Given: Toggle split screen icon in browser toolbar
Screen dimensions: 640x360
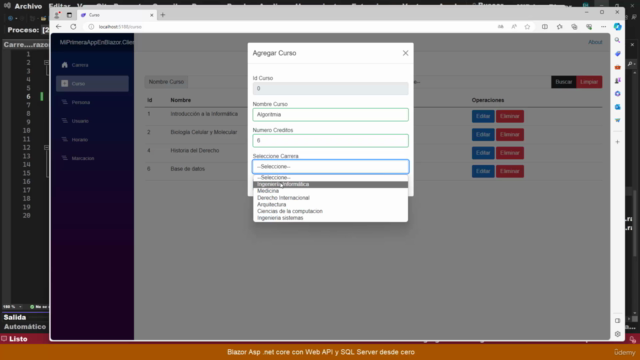Looking at the screenshot, I should click(544, 27).
